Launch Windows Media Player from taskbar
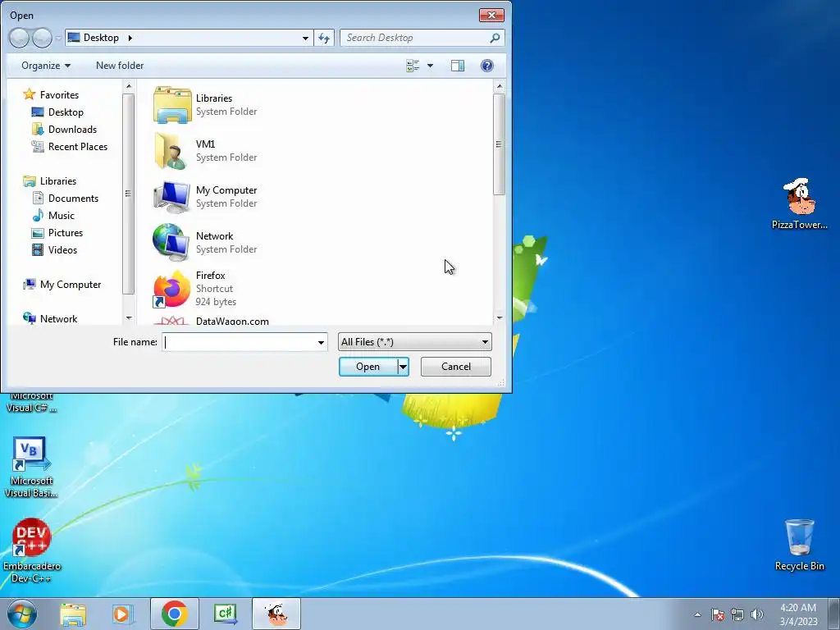 pyautogui.click(x=121, y=614)
